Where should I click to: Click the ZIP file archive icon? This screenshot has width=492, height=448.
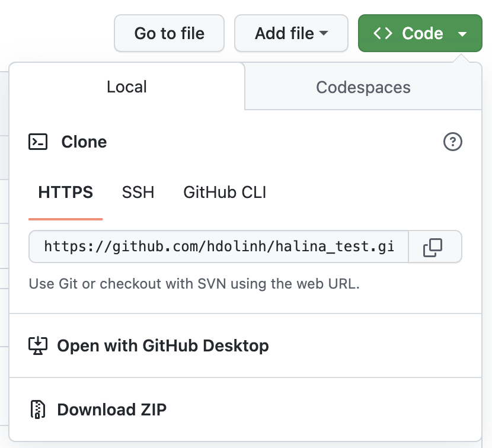click(x=38, y=409)
